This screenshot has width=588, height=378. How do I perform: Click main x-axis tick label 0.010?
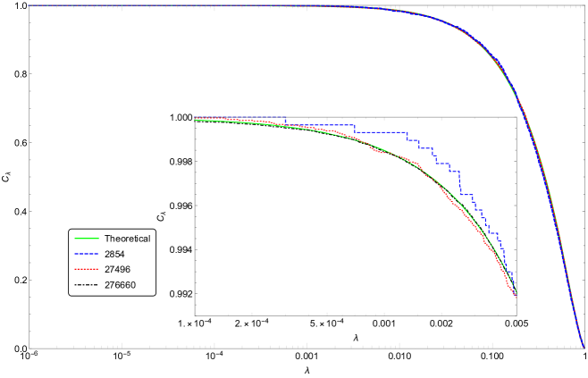(399, 357)
